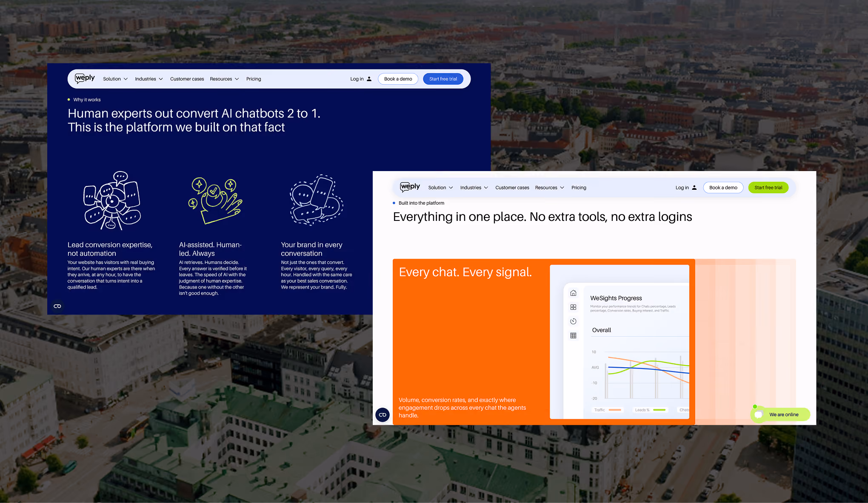Click the chat bubbles brand conversation illustration
The image size is (868, 503).
pyautogui.click(x=317, y=200)
